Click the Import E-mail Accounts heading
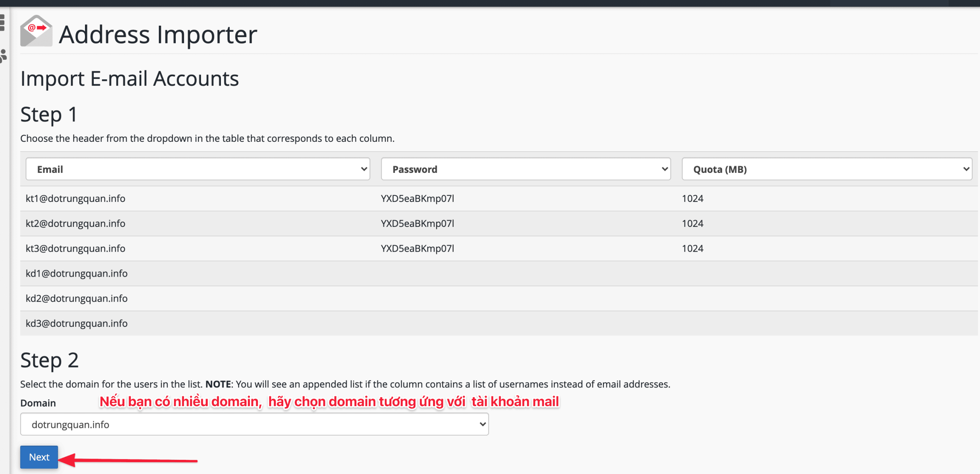 coord(130,79)
